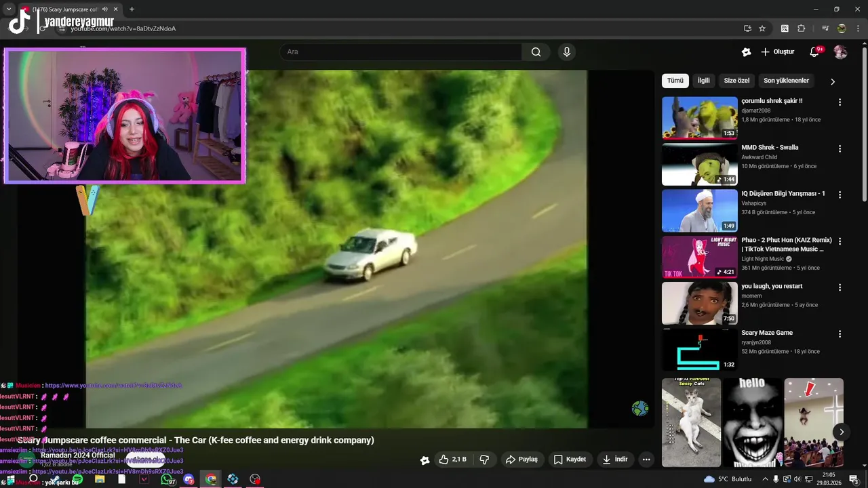Click the browser address bar URL
Screen dimensions: 868x488
(x=123, y=28)
